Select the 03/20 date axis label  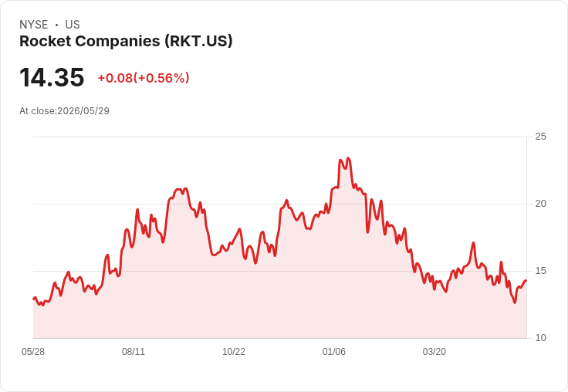click(434, 352)
